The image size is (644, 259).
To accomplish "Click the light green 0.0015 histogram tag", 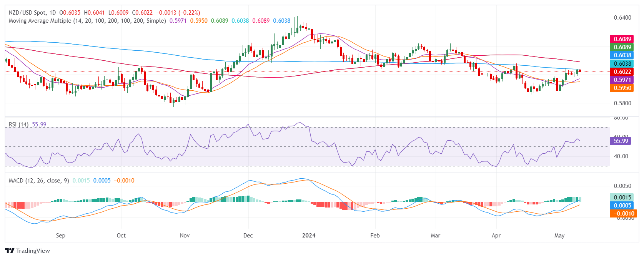I will [622, 198].
